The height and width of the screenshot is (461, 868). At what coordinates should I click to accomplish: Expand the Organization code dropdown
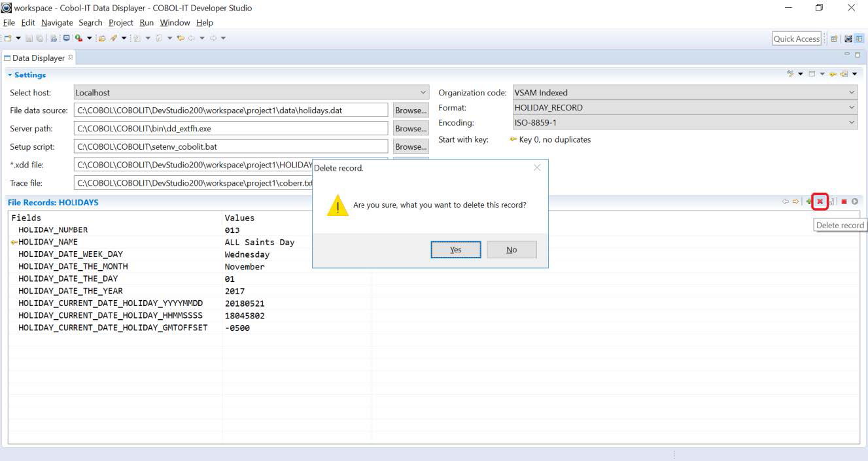pyautogui.click(x=851, y=93)
